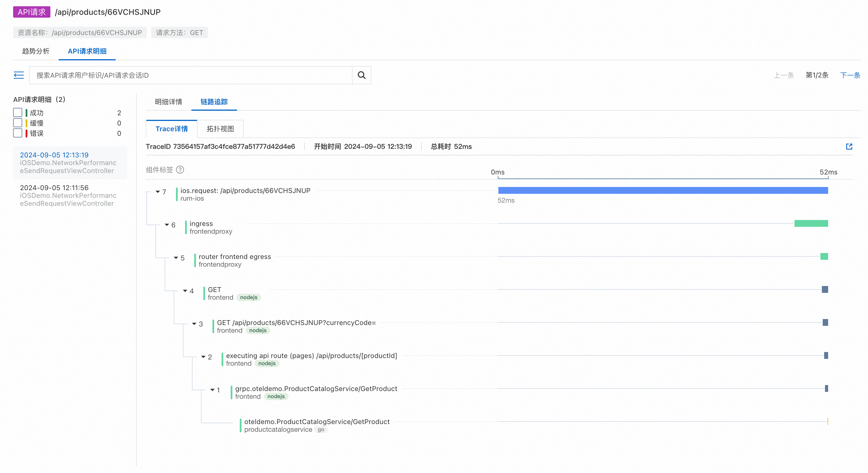868x473 pixels.
Task: Click the nodejs tag on GET span
Action: (x=248, y=297)
